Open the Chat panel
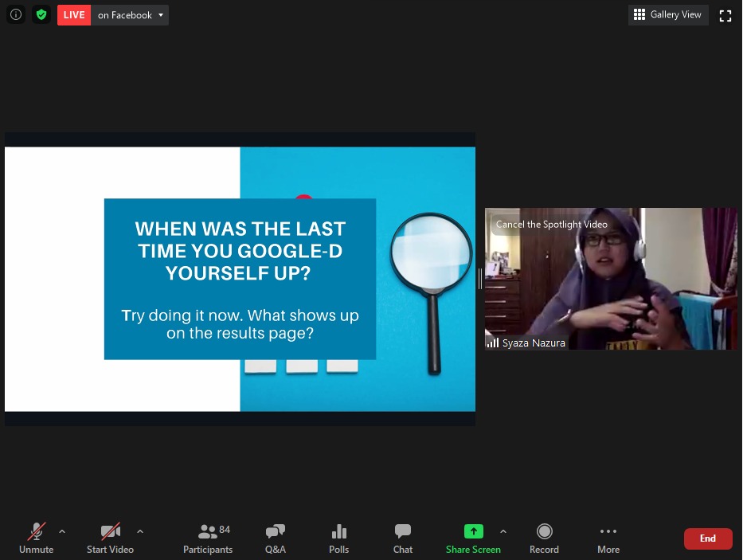The image size is (743, 560). tap(403, 538)
